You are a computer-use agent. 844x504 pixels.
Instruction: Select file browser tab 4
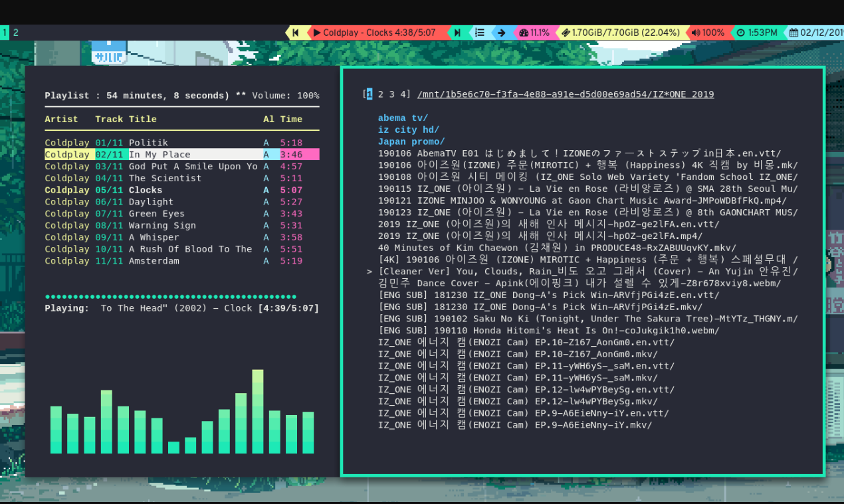[403, 94]
